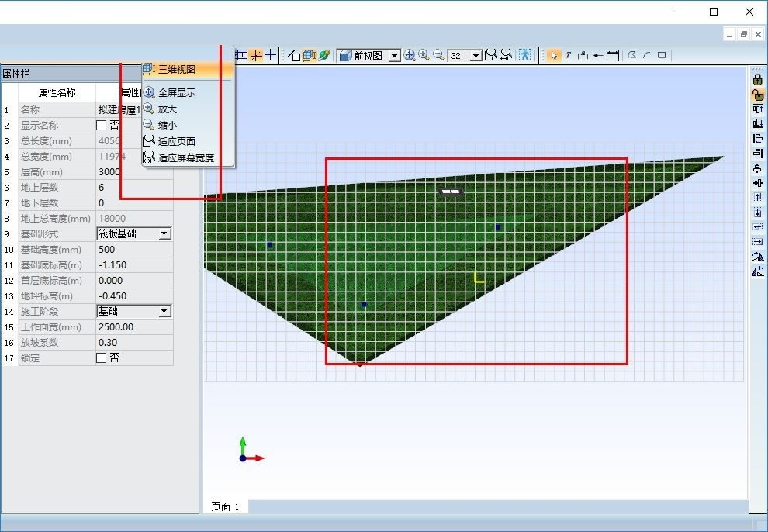Toggle the highlighted orange axis snap icon
Screen dimensions: 768x532
[256, 55]
